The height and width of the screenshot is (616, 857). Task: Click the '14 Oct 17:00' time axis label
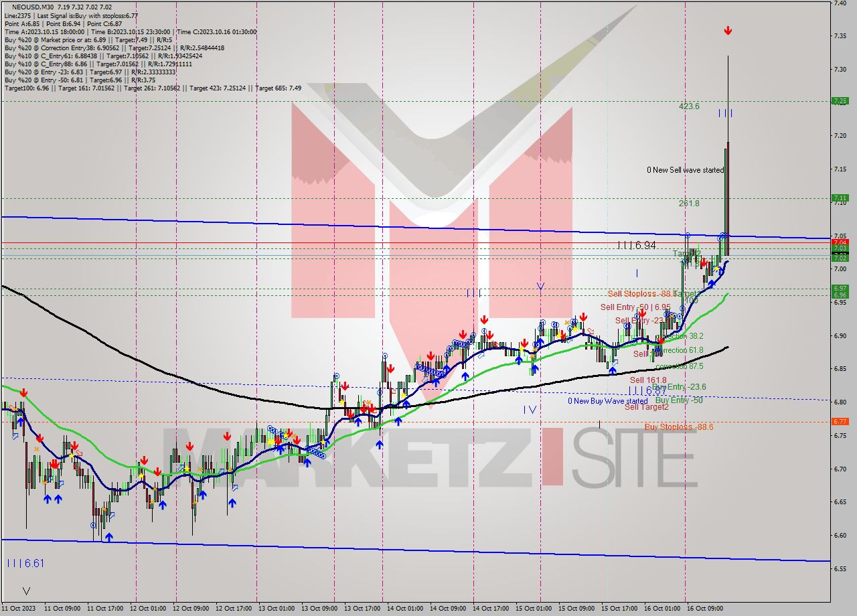tap(491, 609)
